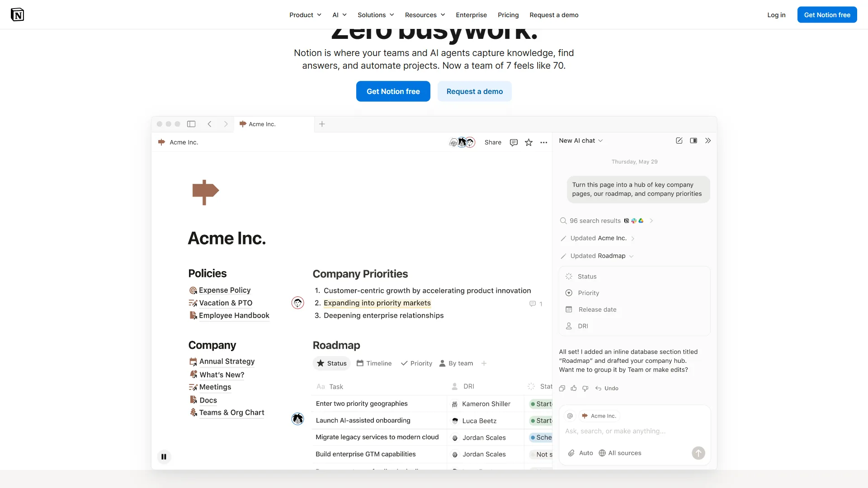The height and width of the screenshot is (488, 868).
Task: Expand the Solutions dropdown menu
Action: pos(376,15)
